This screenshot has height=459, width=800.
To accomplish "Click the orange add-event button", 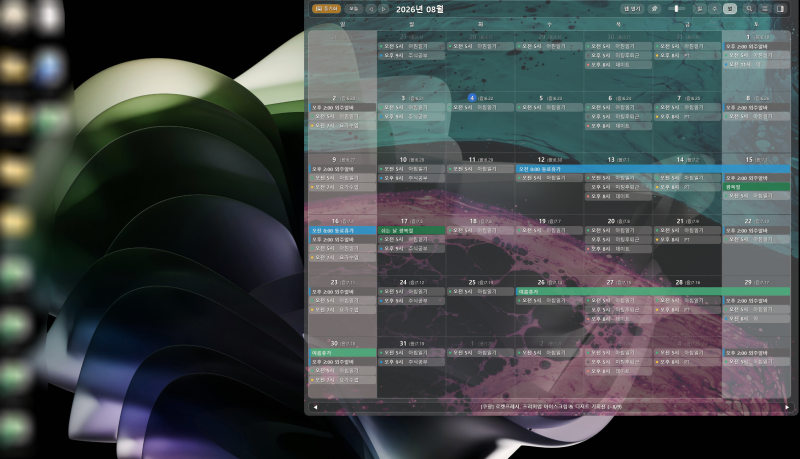I will pos(326,9).
